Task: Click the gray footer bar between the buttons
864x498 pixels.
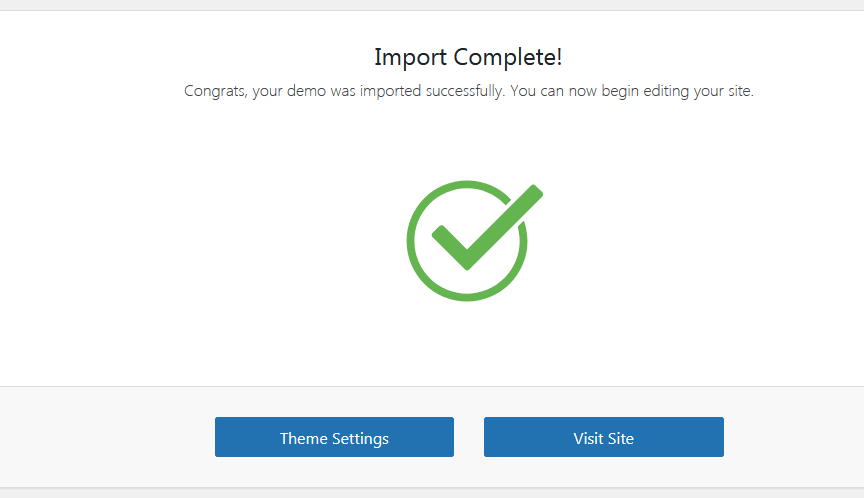Action: (x=469, y=437)
